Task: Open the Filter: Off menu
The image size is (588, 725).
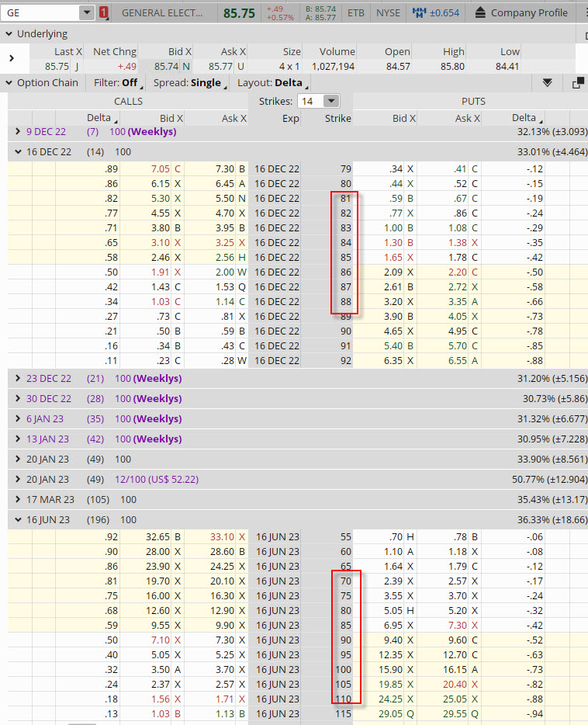Action: [116, 83]
